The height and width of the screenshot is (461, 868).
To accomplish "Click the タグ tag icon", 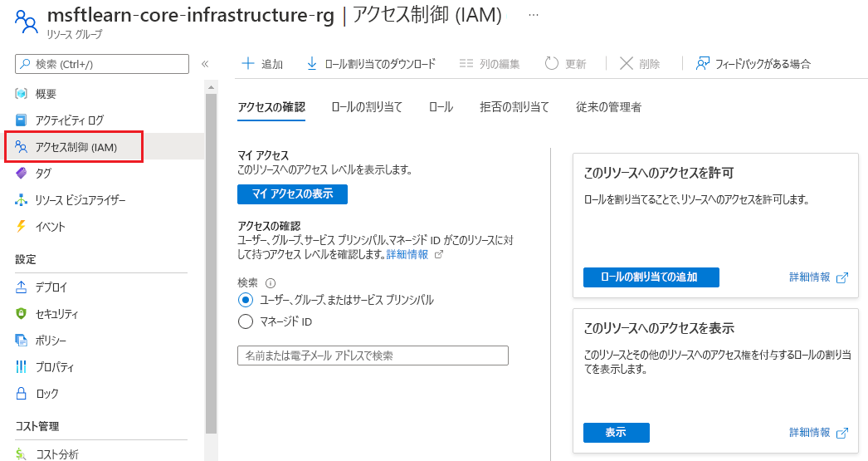I will [x=21, y=173].
